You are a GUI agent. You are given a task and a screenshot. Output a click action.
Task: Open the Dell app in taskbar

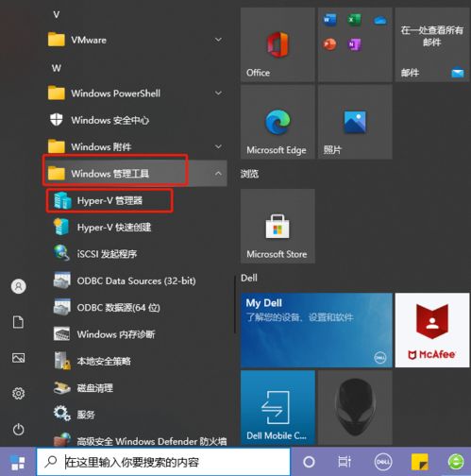383,462
